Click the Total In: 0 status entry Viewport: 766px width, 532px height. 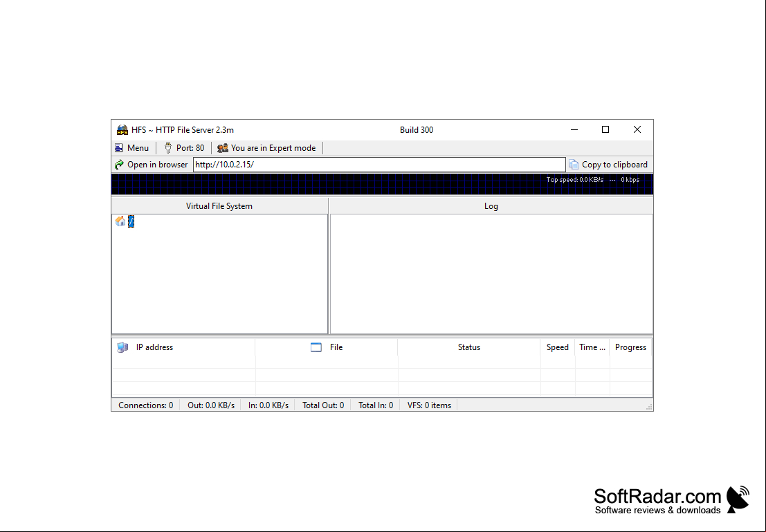click(x=376, y=405)
